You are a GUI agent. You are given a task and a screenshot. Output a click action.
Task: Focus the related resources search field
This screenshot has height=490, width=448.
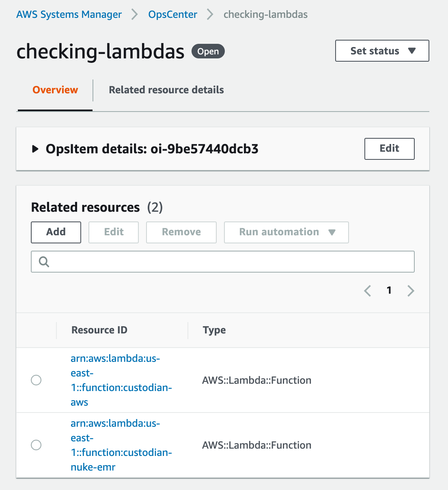(223, 262)
